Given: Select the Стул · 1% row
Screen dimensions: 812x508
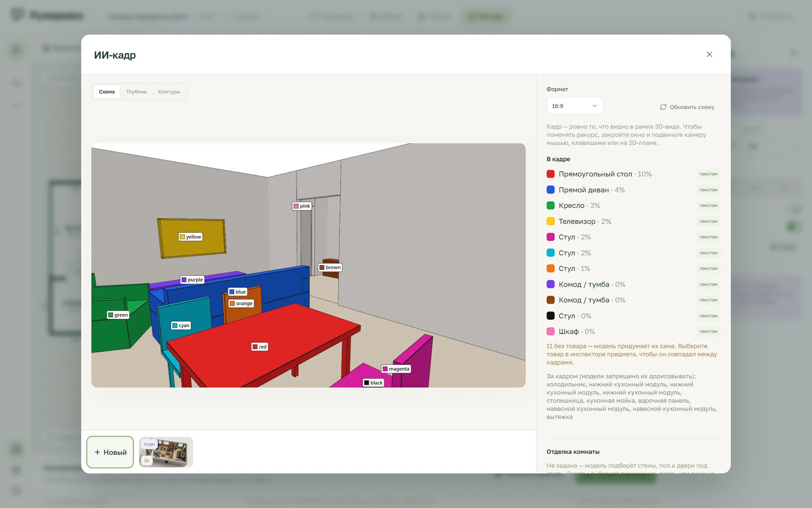Looking at the screenshot, I should 633,268.
